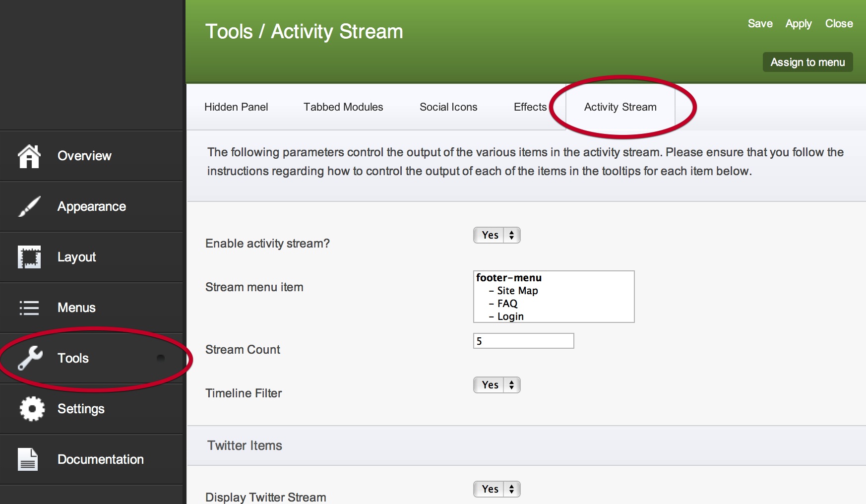Click the Stream menu item label

coord(254,287)
